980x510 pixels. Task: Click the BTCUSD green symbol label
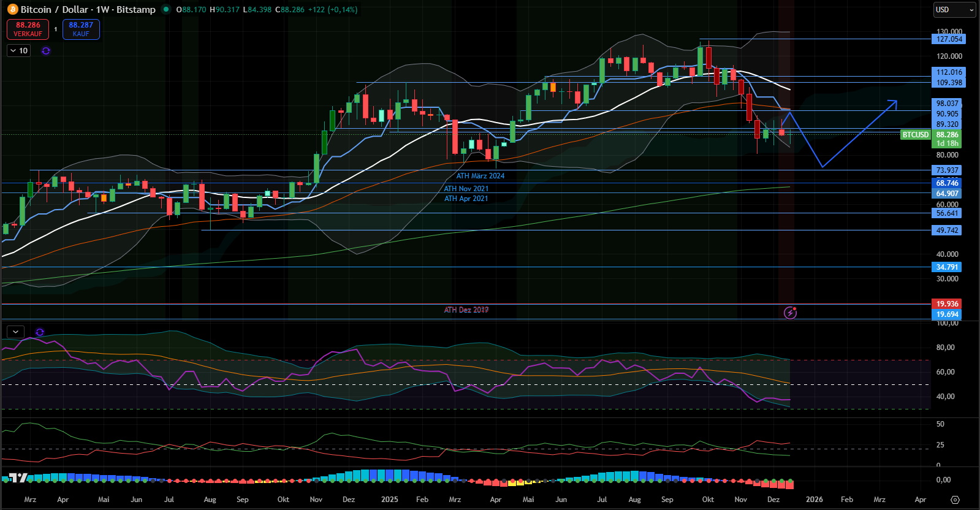(915, 135)
